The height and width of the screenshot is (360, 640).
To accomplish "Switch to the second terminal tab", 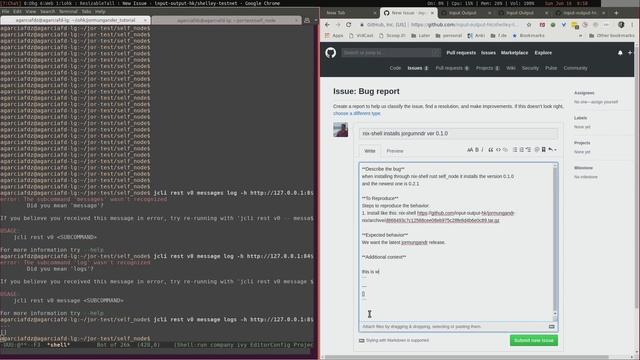I will tap(227, 20).
